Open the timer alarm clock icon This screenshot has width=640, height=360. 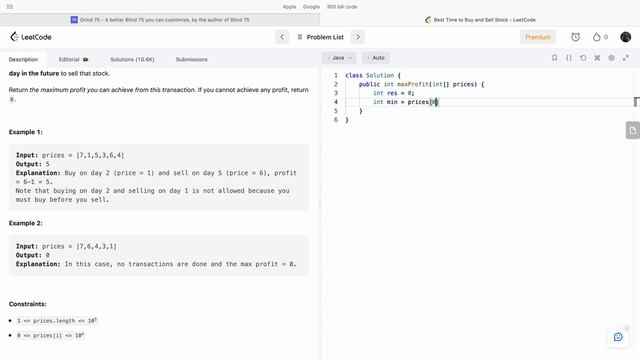click(x=576, y=37)
